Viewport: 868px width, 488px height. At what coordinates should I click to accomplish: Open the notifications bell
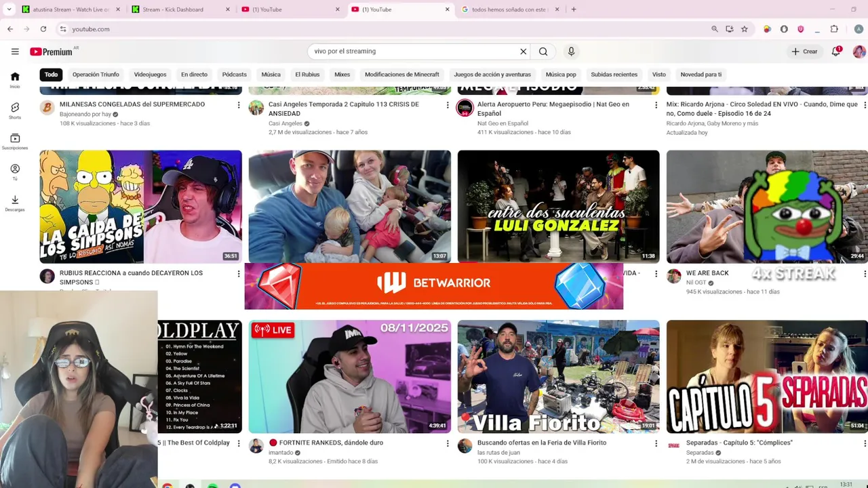click(x=836, y=52)
